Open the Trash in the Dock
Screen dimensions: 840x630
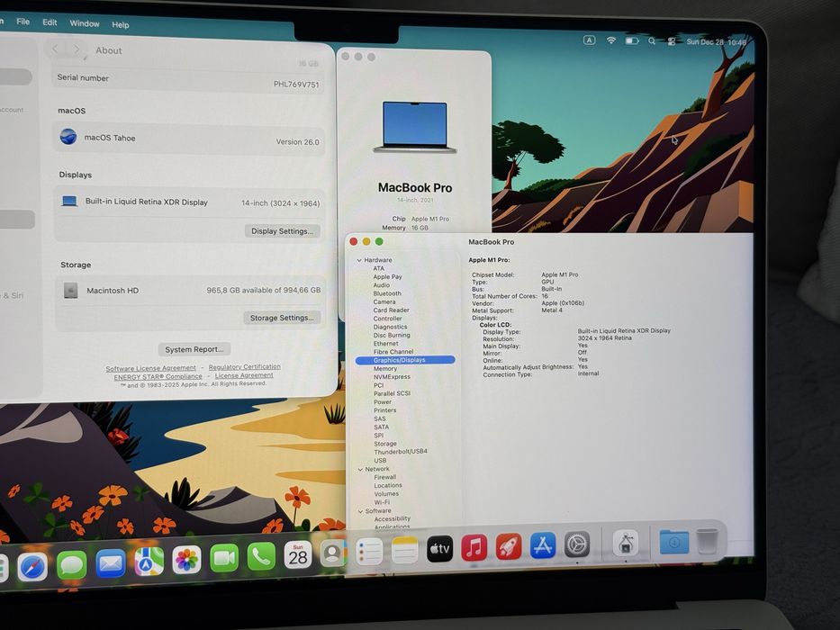click(x=708, y=541)
